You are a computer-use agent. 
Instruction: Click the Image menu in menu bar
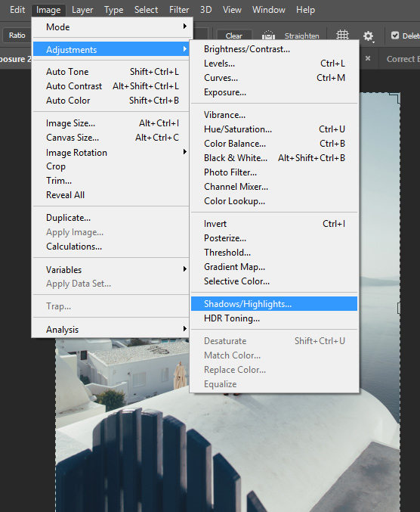(48, 10)
